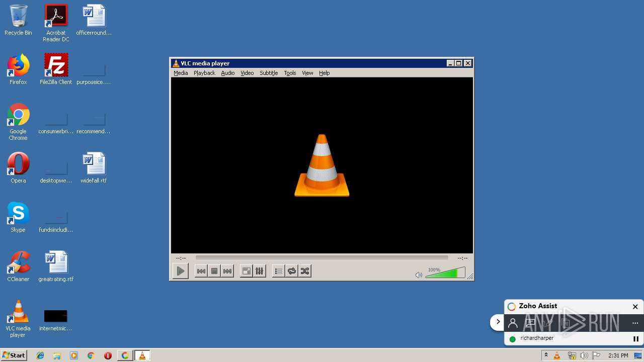Click the VLC cone in the video area
Image resolution: width=644 pixels, height=362 pixels.
coord(322,165)
